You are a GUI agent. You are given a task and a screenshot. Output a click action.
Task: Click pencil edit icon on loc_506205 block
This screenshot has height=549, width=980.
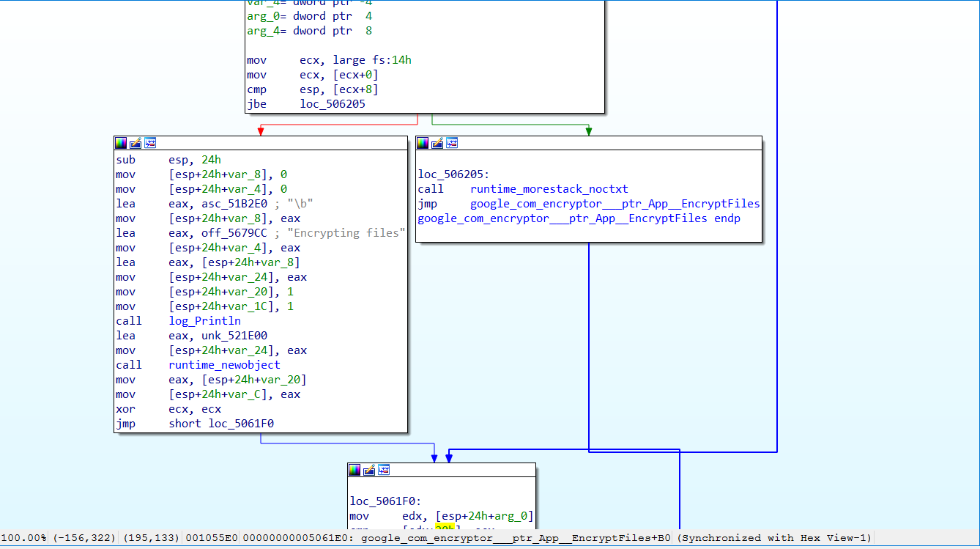pyautogui.click(x=437, y=143)
